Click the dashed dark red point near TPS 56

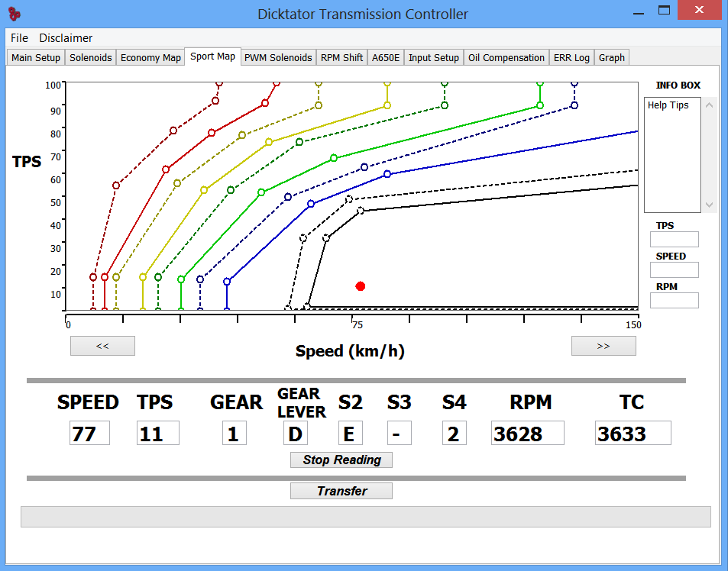116,185
